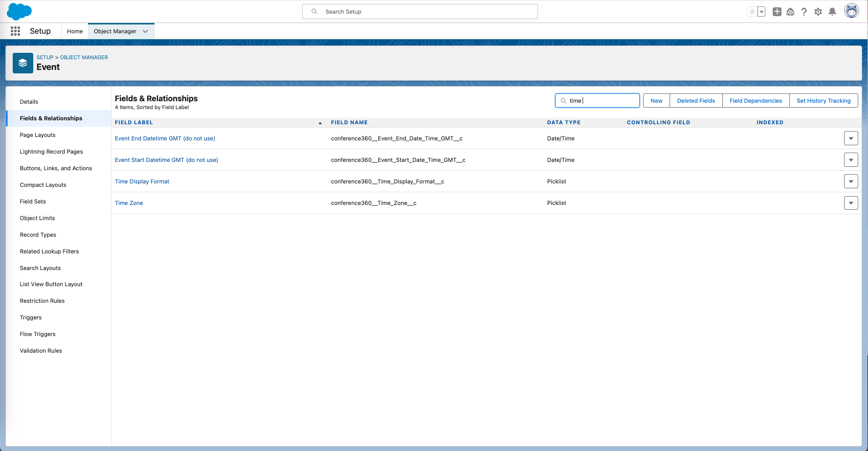Open Field Sets in the sidebar
Image resolution: width=868 pixels, height=451 pixels.
(x=33, y=202)
